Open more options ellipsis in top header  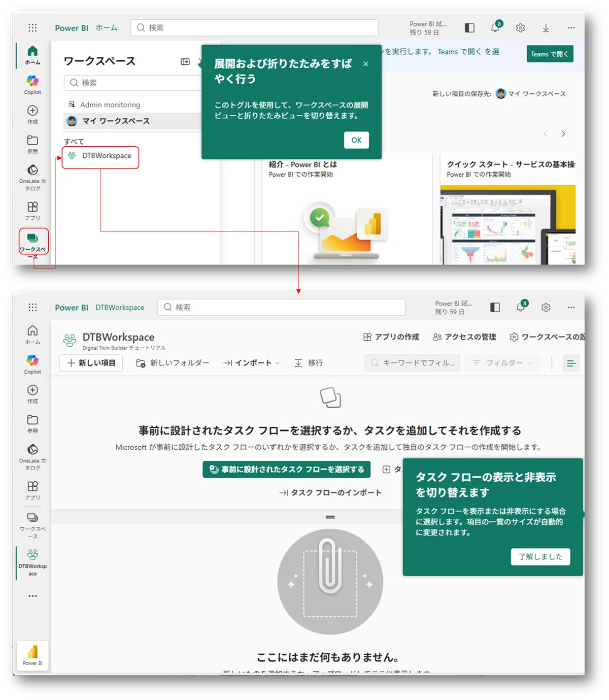point(571,28)
